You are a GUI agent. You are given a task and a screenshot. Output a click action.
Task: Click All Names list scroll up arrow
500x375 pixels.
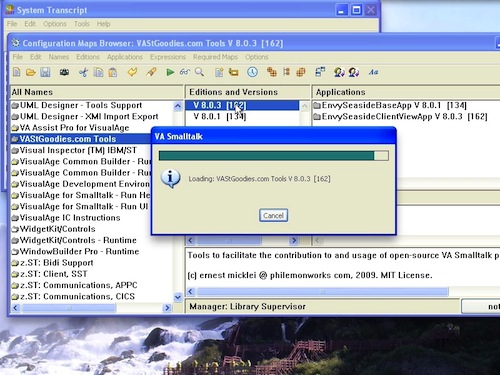(178, 106)
